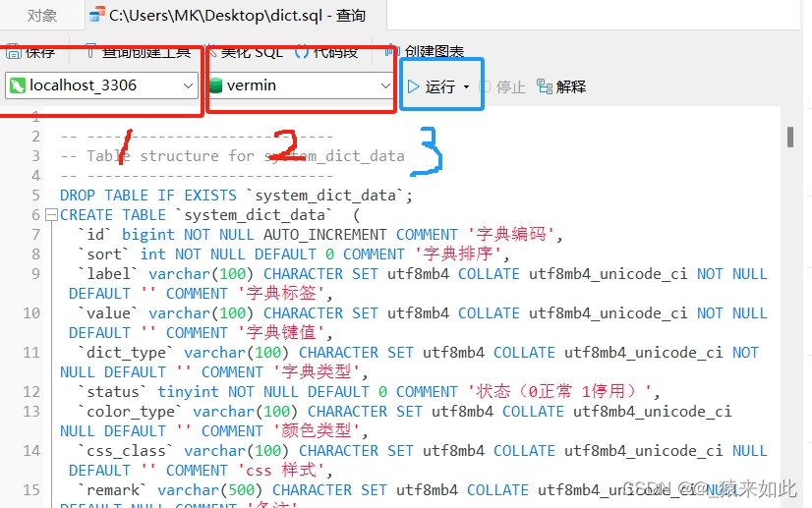The width and height of the screenshot is (812, 508).
Task: Click the `color_type` column name on line 13
Action: pyautogui.click(x=131, y=412)
